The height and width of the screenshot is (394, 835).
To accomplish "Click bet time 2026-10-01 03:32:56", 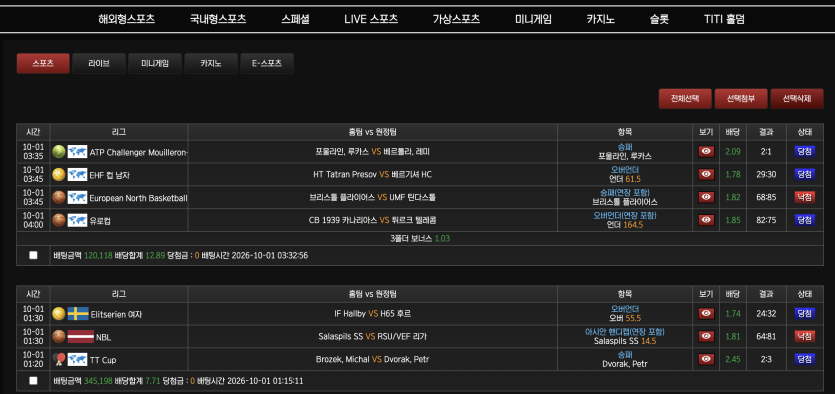I will (x=269, y=256).
